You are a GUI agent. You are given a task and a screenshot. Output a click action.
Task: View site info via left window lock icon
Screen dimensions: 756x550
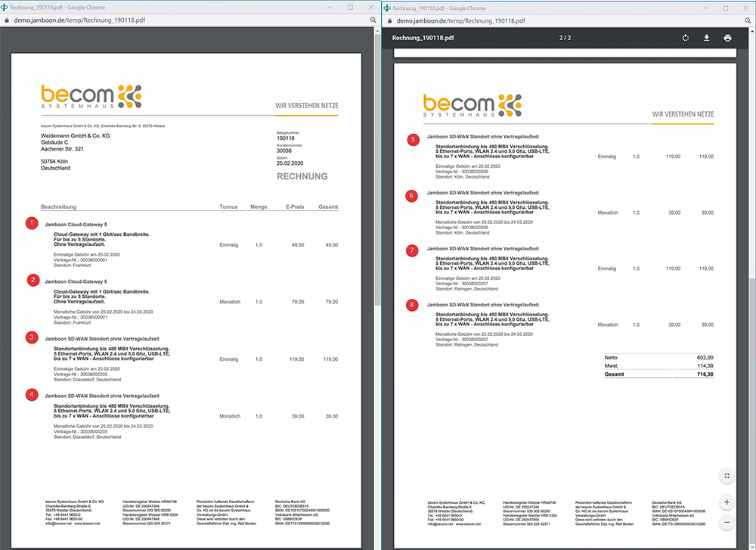point(7,20)
